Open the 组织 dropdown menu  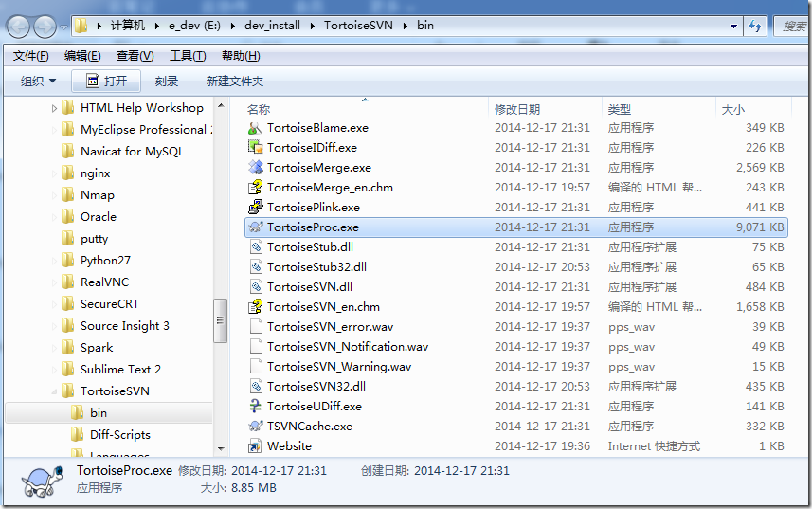(x=38, y=82)
